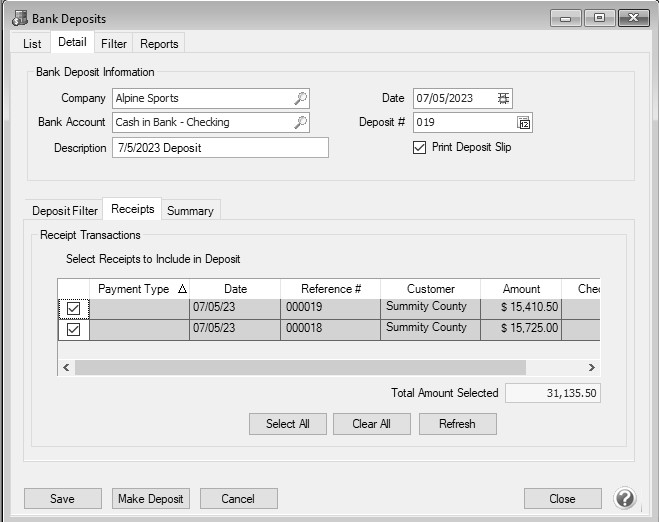Uncheck receipt with reference 000019
This screenshot has width=659, height=522.
point(74,309)
